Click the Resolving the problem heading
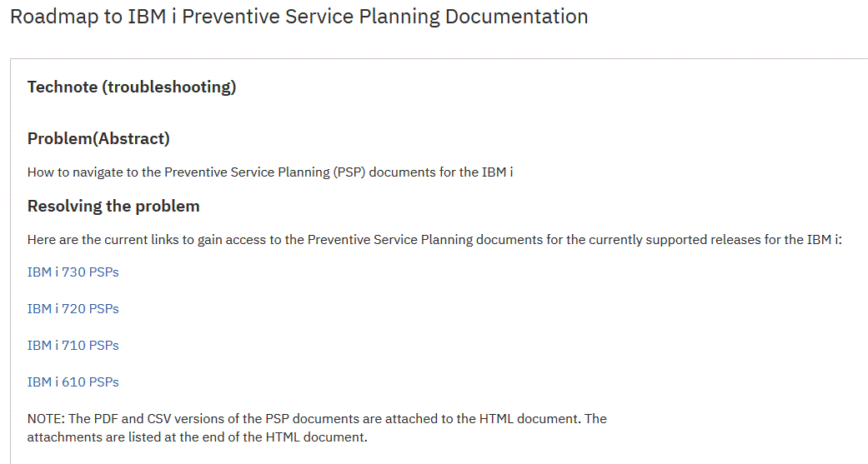 (113, 206)
